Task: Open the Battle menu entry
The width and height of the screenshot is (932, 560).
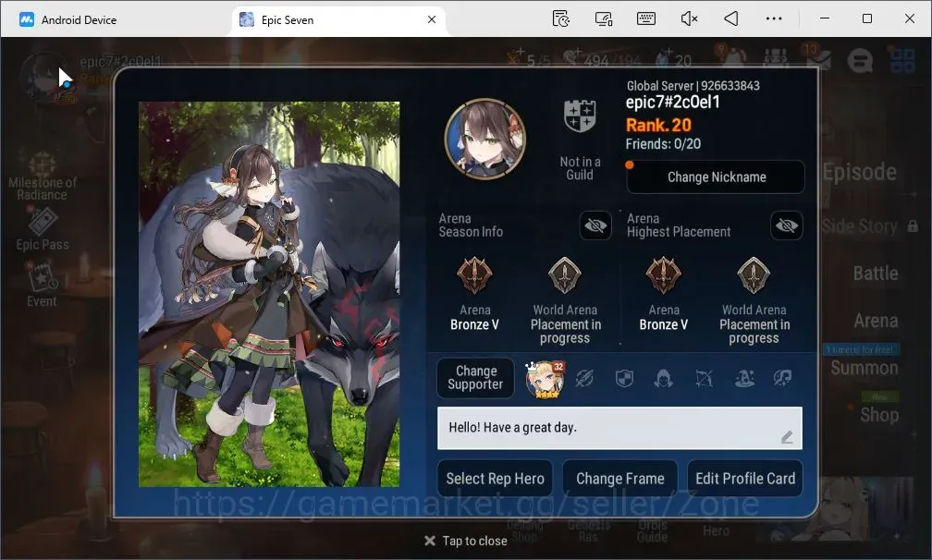Action: 876,274
